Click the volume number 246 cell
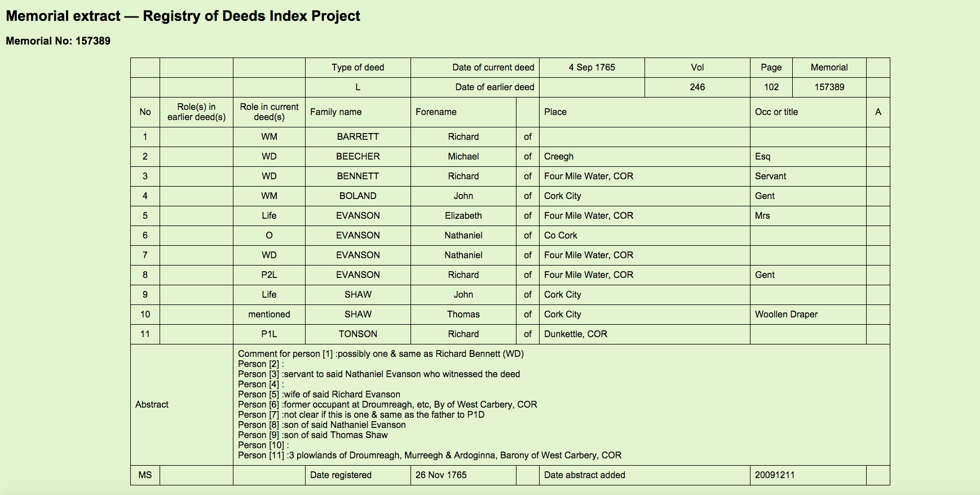Screen dimensions: 980x495 [697, 87]
